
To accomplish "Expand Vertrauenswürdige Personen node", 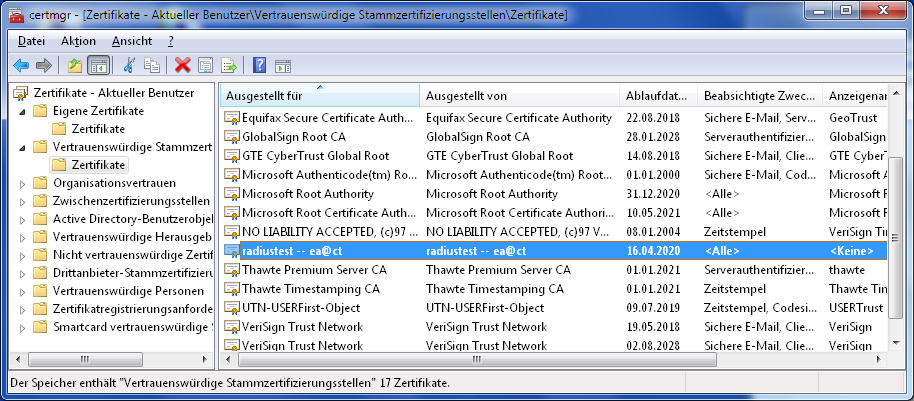I will coord(22,291).
